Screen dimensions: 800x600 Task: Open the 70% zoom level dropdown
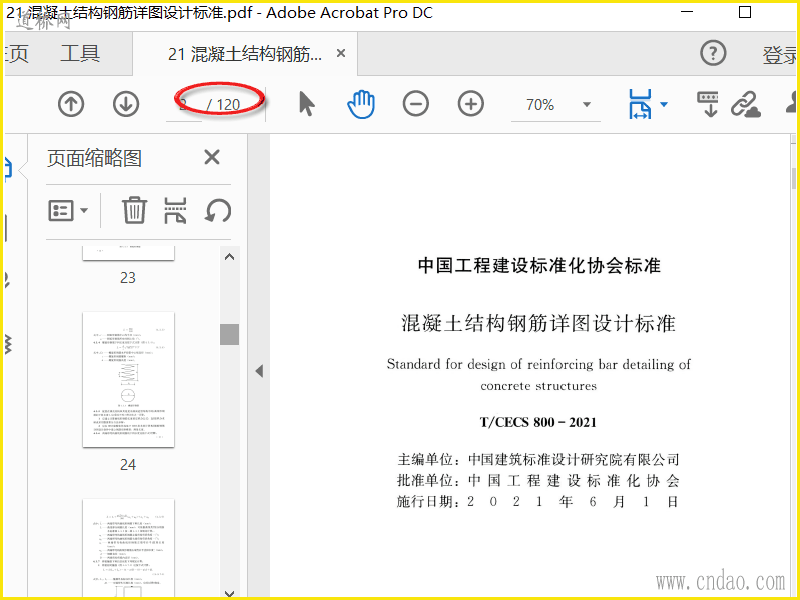click(x=587, y=105)
